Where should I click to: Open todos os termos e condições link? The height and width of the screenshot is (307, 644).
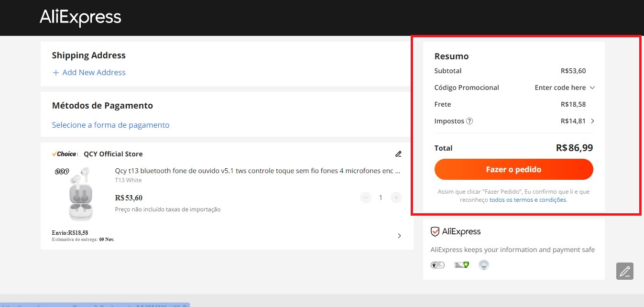(528, 200)
